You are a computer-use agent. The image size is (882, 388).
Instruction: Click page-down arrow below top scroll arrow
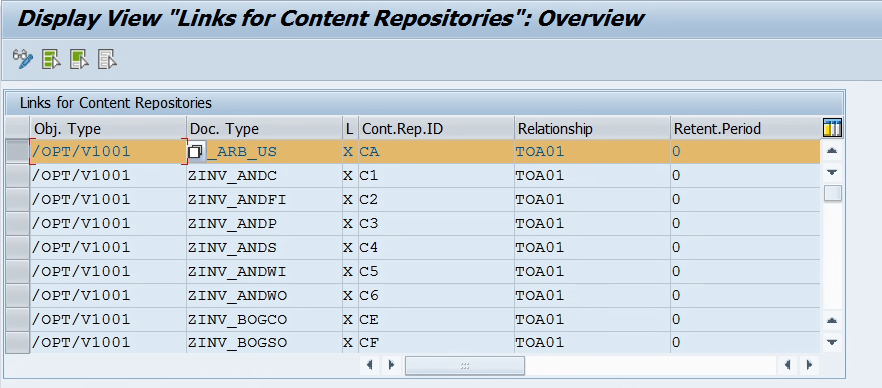click(x=832, y=172)
